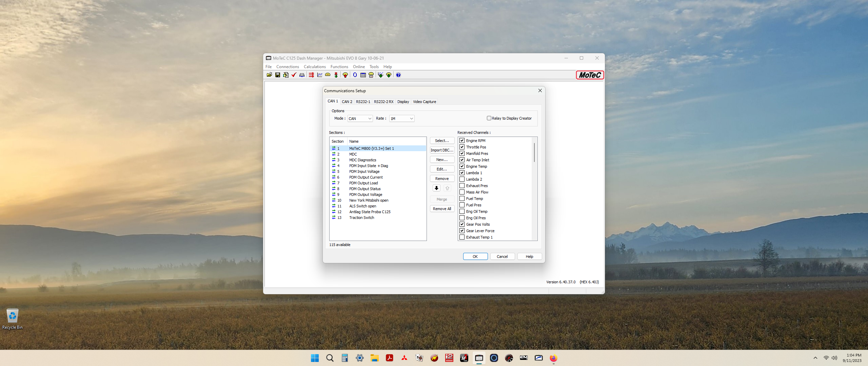Click the open book toolbar icon

302,75
